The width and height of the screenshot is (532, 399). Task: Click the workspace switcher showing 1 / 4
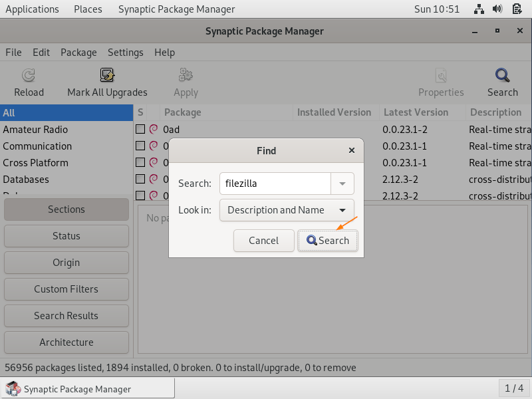pos(514,388)
